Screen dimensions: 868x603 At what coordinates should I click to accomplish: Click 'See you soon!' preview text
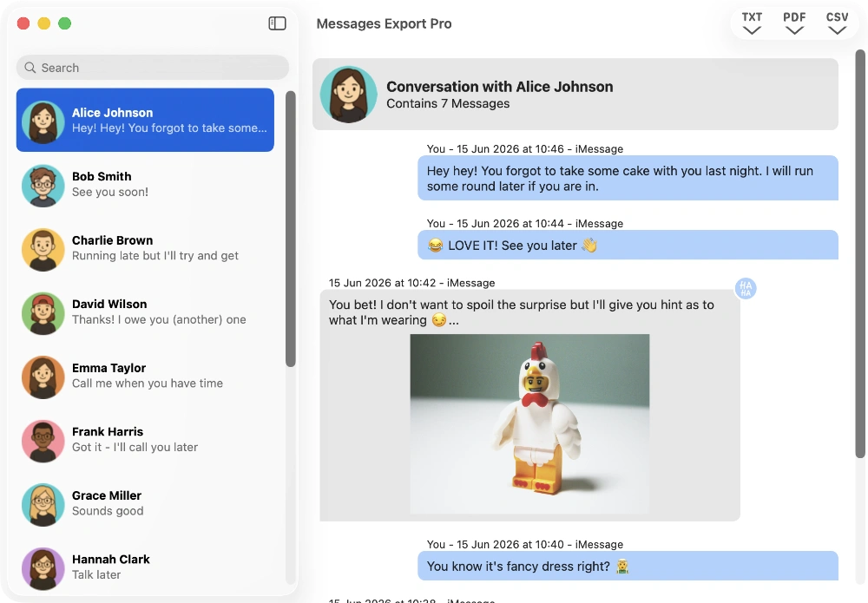(x=110, y=192)
